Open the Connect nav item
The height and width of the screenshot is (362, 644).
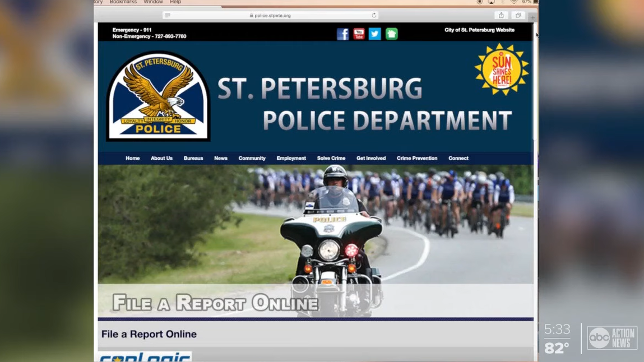pos(458,158)
